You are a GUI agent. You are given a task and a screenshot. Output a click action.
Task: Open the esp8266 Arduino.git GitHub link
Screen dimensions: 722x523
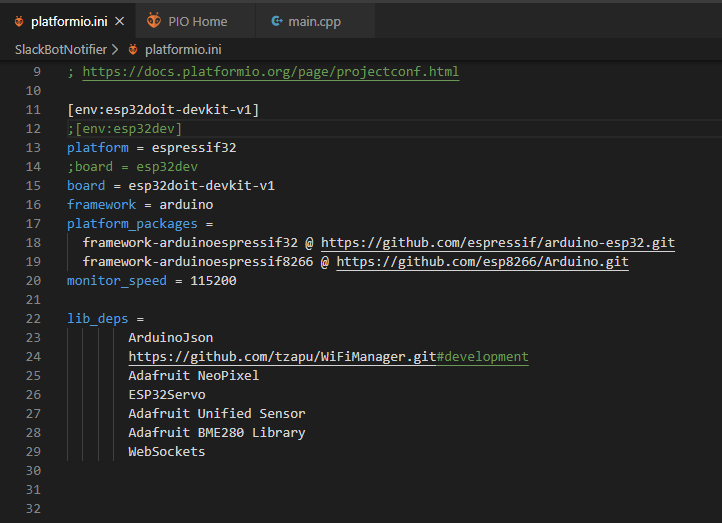point(482,262)
